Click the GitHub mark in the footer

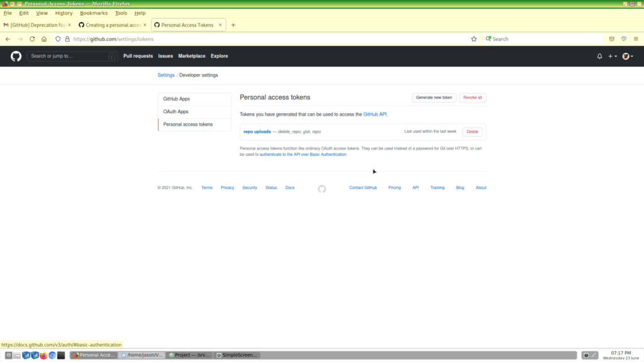click(x=322, y=189)
